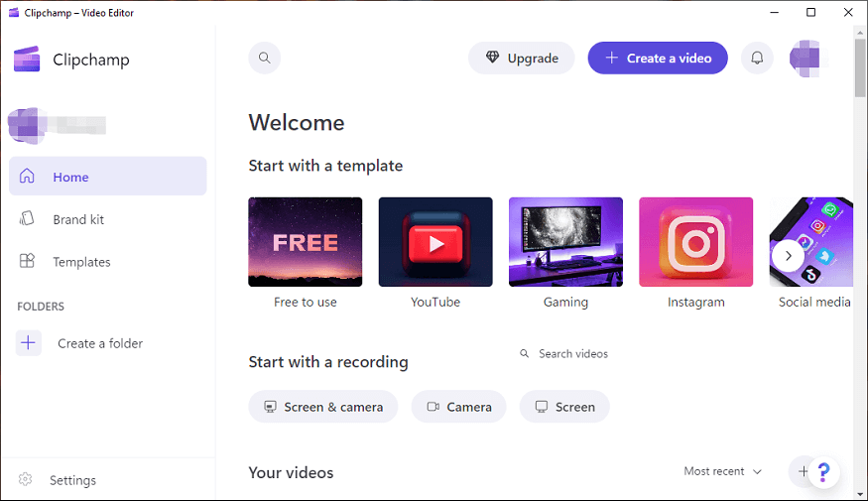Click the blurred account name in sidebar
This screenshot has width=868, height=501.
click(77, 125)
